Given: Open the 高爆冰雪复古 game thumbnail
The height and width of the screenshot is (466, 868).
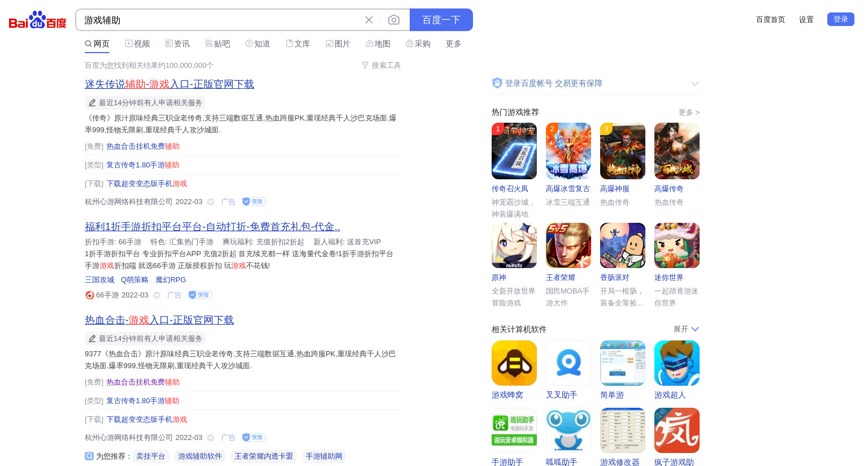Looking at the screenshot, I should (568, 151).
